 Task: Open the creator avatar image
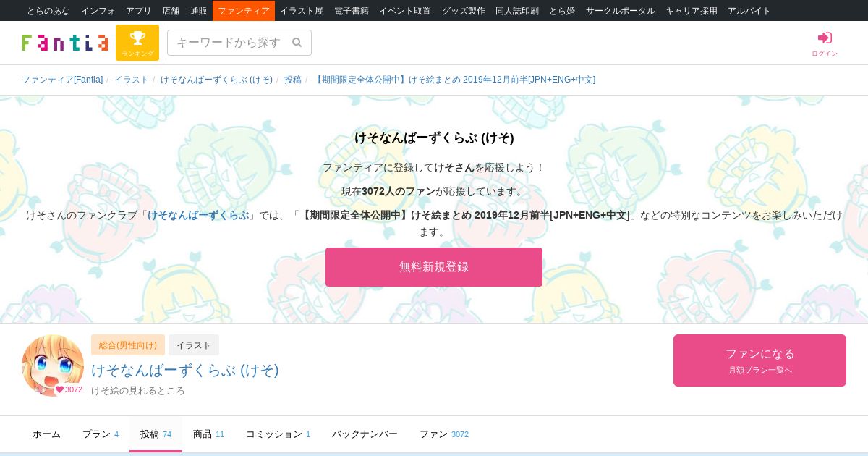coord(52,366)
